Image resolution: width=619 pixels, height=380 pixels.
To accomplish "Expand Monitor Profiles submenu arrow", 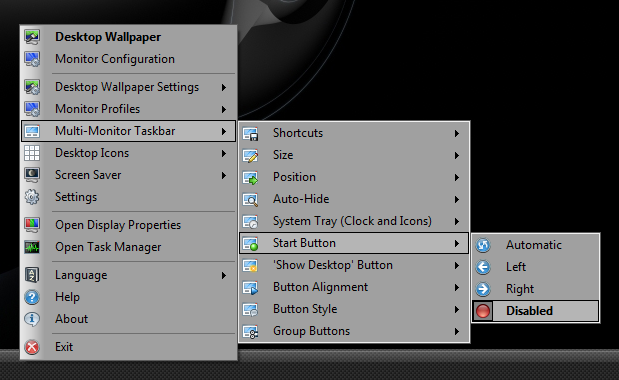I will coord(224,109).
